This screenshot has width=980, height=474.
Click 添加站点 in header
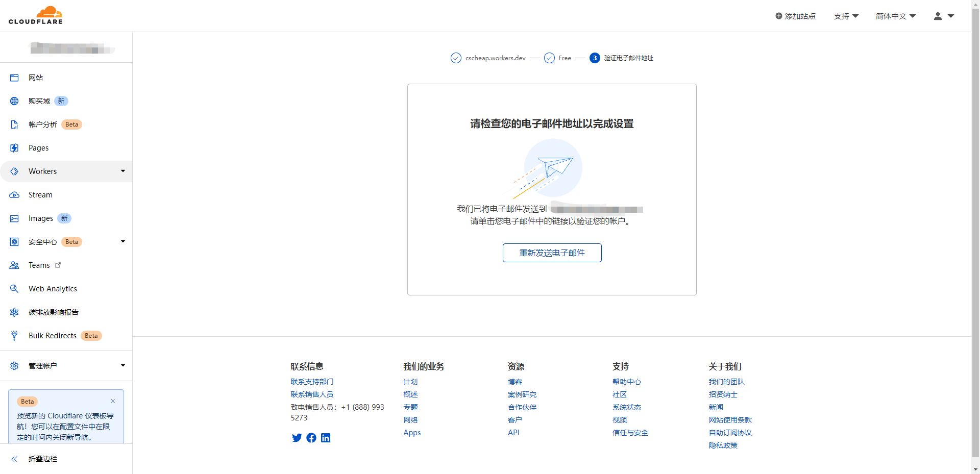click(x=795, y=16)
